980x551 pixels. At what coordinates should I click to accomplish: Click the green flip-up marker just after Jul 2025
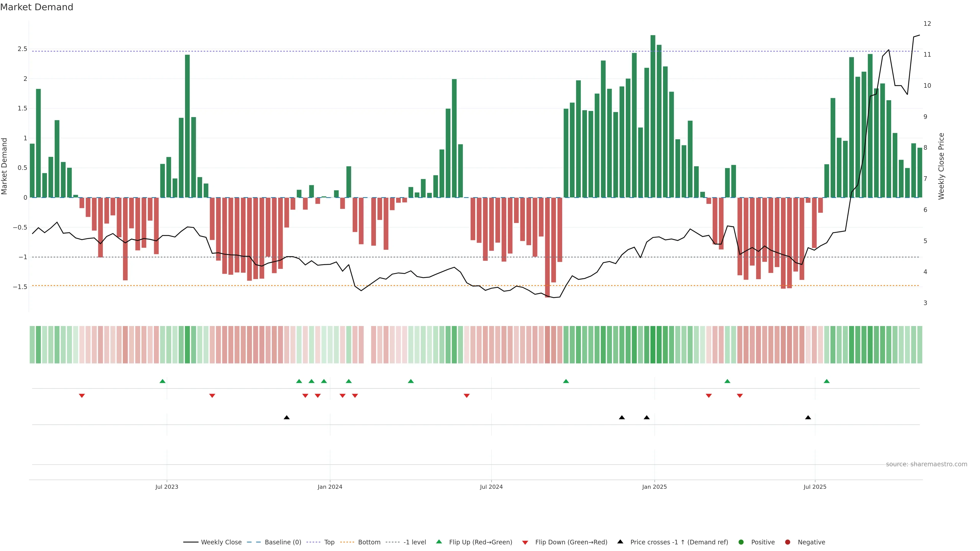click(x=827, y=381)
